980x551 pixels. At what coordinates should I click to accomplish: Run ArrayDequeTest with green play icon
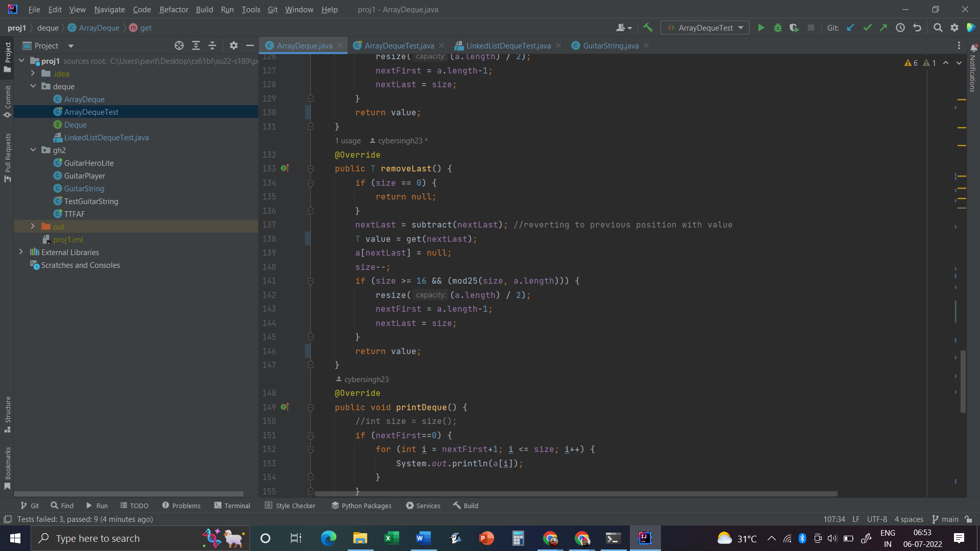[761, 28]
